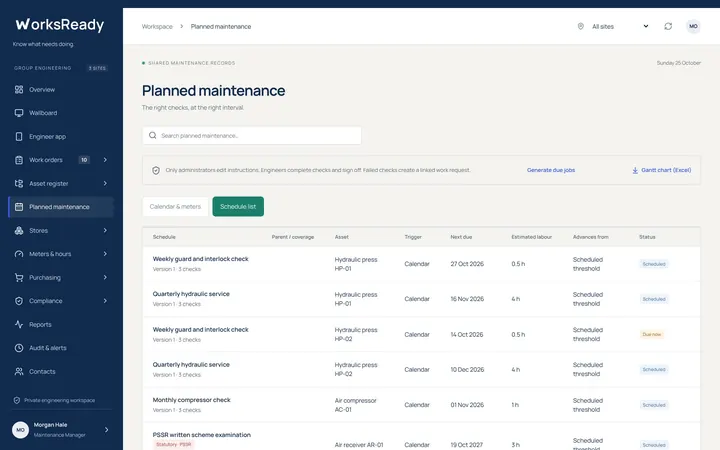Expand the Work orders submenu chevron
The image size is (720, 450).
coord(105,160)
